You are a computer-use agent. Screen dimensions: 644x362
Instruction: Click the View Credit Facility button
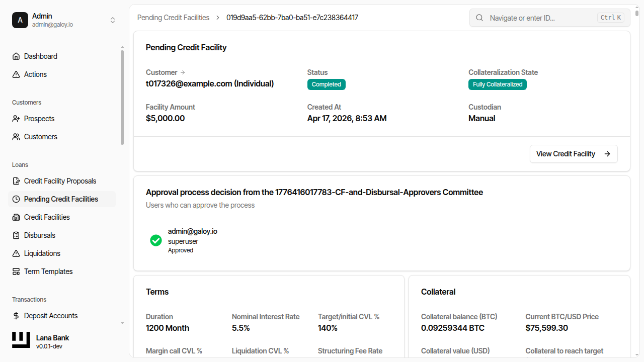(x=573, y=154)
